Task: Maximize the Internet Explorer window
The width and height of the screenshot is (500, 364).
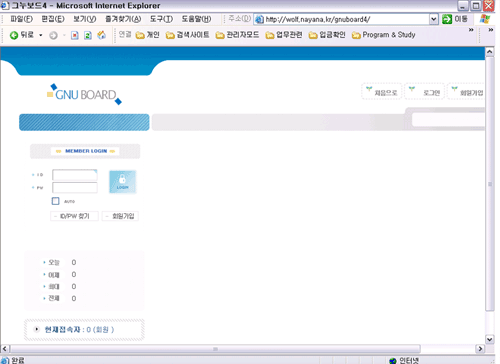Action: (x=476, y=5)
